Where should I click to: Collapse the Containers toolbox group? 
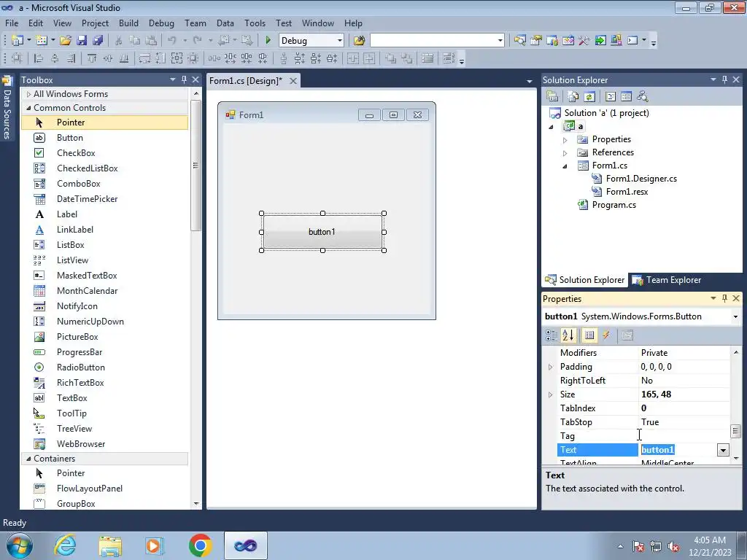28,459
